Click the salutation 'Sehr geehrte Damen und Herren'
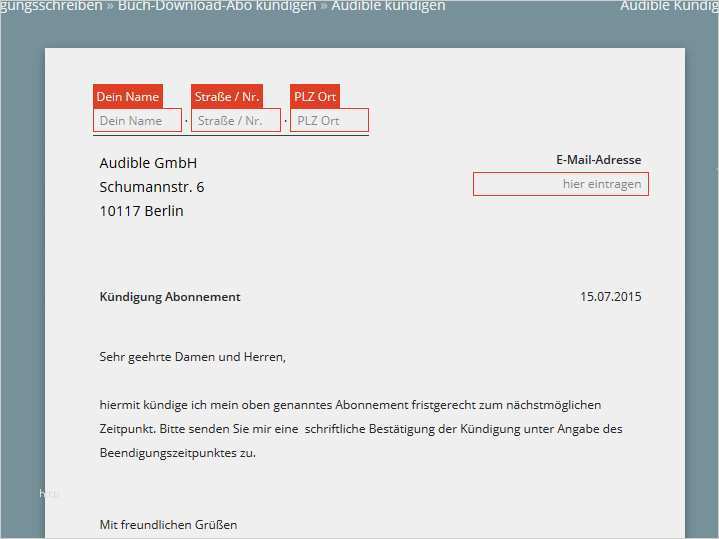Image resolution: width=719 pixels, height=539 pixels. coord(192,356)
